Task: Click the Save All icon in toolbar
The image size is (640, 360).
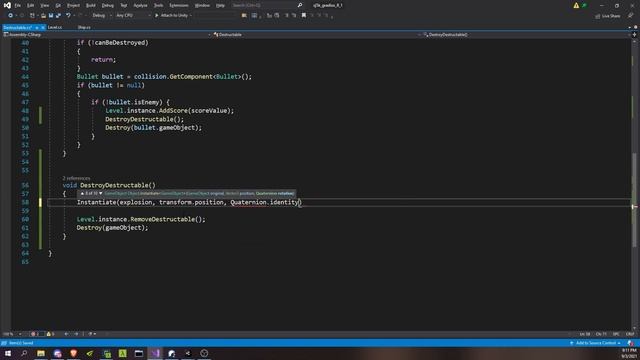Action: click(x=58, y=16)
